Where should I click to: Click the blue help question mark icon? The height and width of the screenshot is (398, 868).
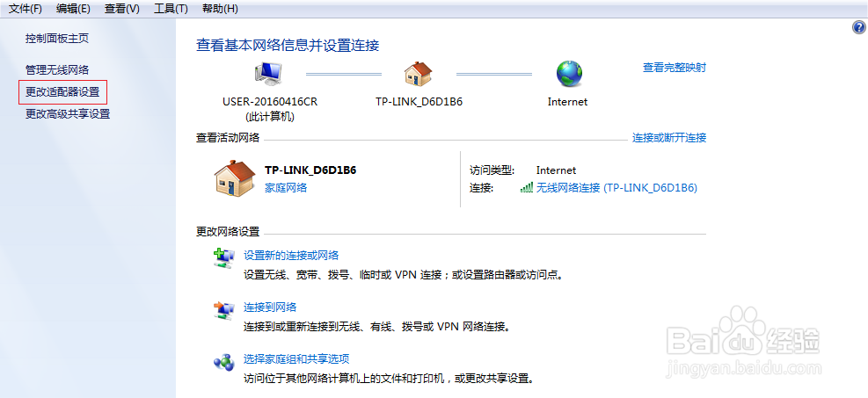click(858, 27)
